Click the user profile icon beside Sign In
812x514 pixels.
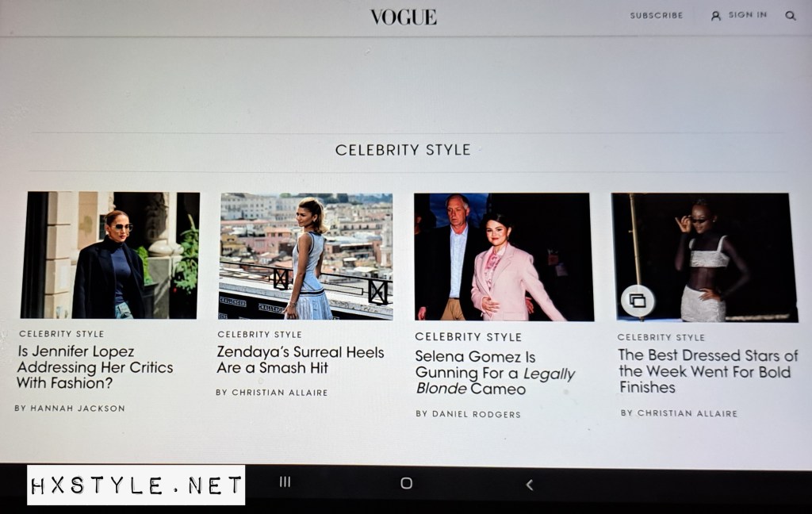pyautogui.click(x=716, y=16)
